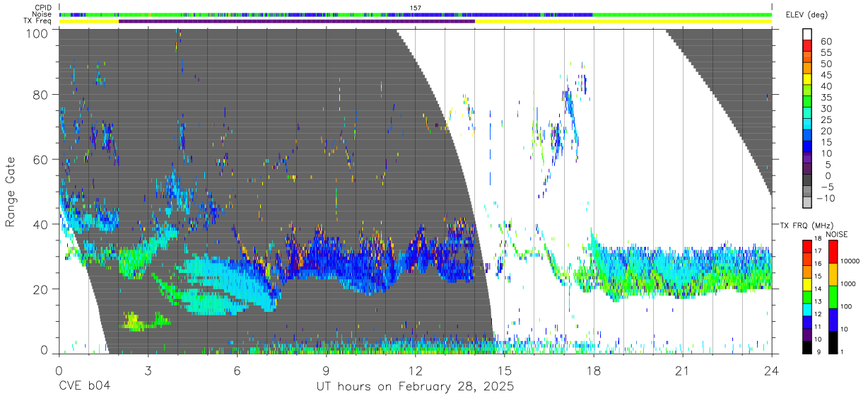Click cyan swatch between 12 and 13 in TX FRQ colorbar
Viewport: 868px width, 401px height.
click(x=807, y=310)
